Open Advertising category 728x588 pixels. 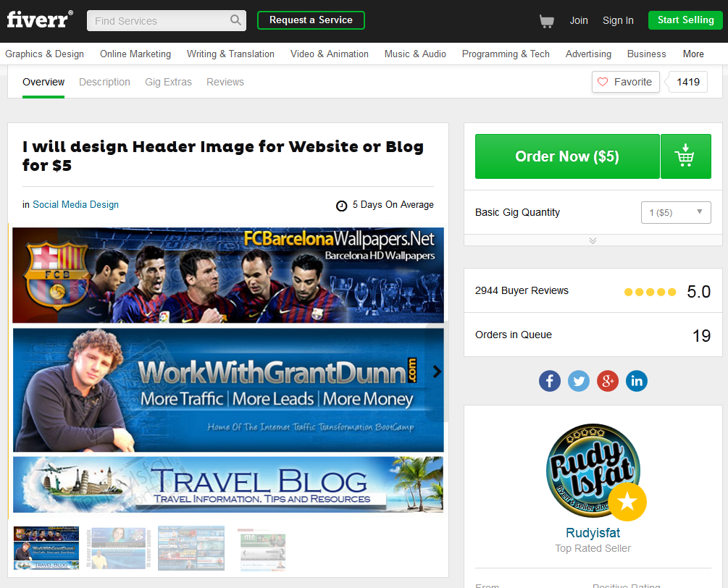588,54
